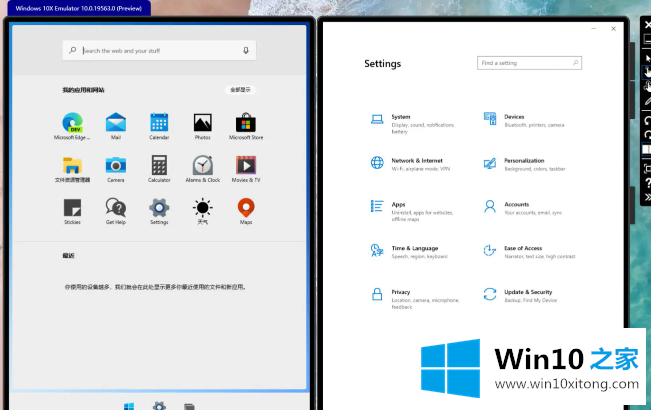
Task: Click the emulator help question mark button
Action: click(646, 181)
